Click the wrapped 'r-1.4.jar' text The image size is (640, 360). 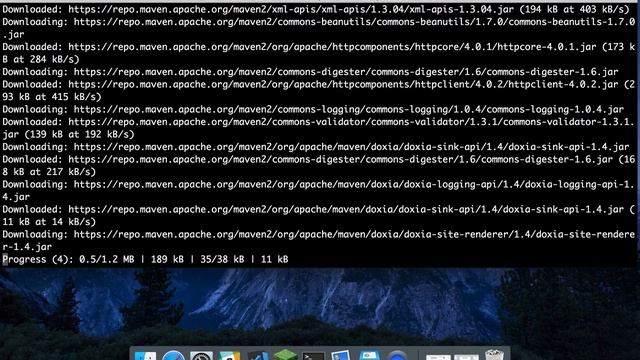(27, 247)
